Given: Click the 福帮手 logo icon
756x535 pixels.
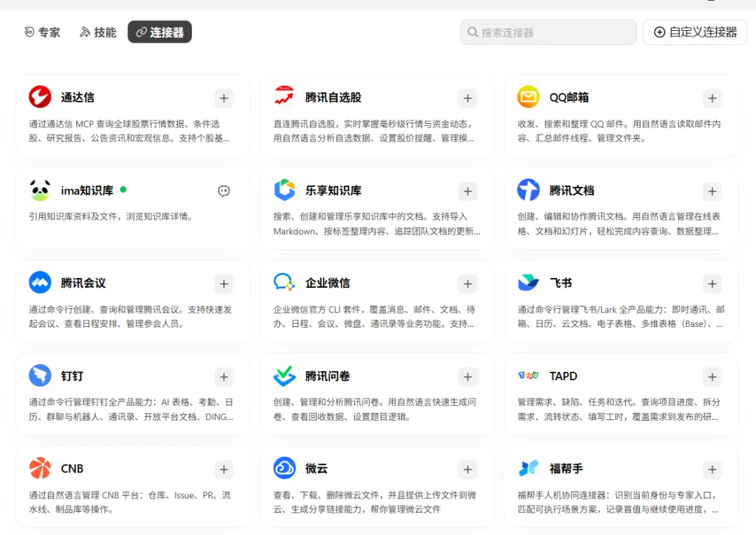Looking at the screenshot, I should coord(528,468).
